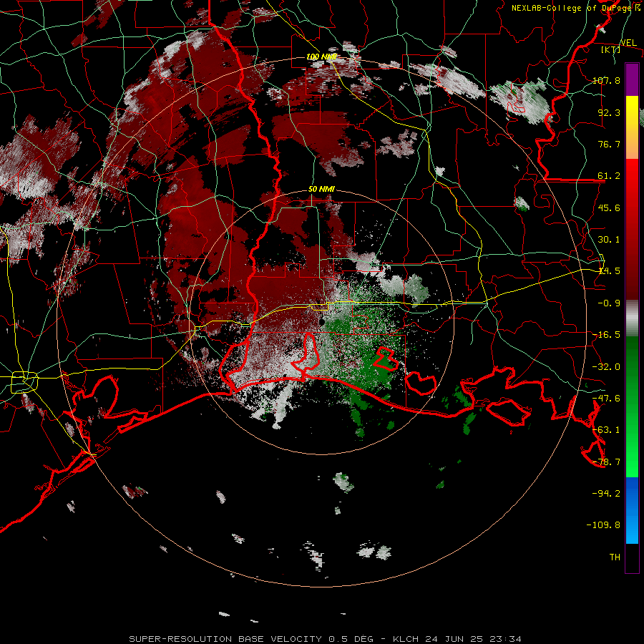Click the 45.6 scale value

pos(609,208)
